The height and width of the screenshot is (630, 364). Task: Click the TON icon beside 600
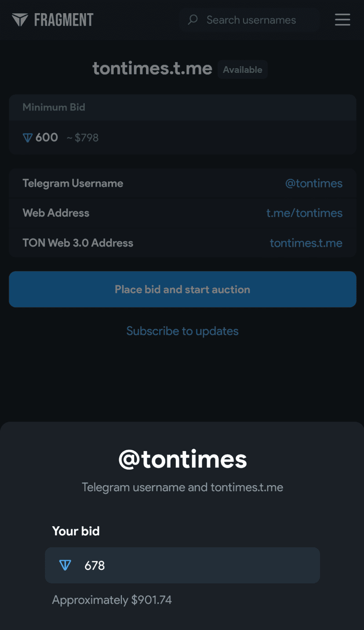(x=28, y=138)
